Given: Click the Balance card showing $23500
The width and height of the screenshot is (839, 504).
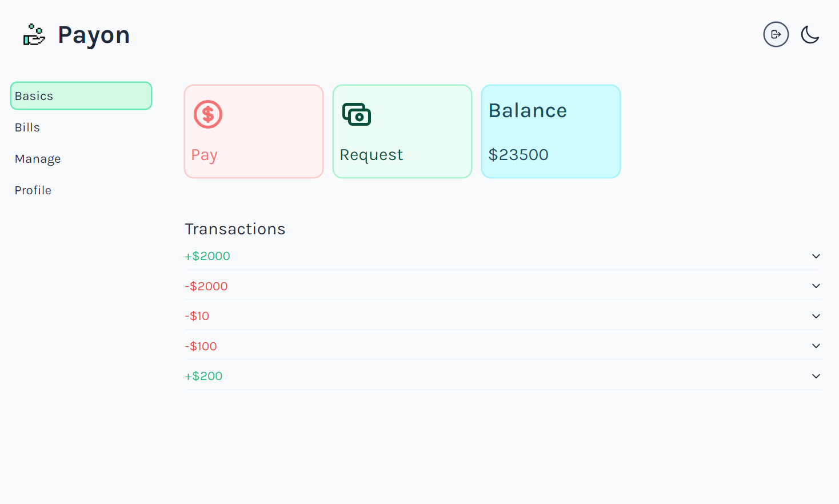Looking at the screenshot, I should point(551,131).
